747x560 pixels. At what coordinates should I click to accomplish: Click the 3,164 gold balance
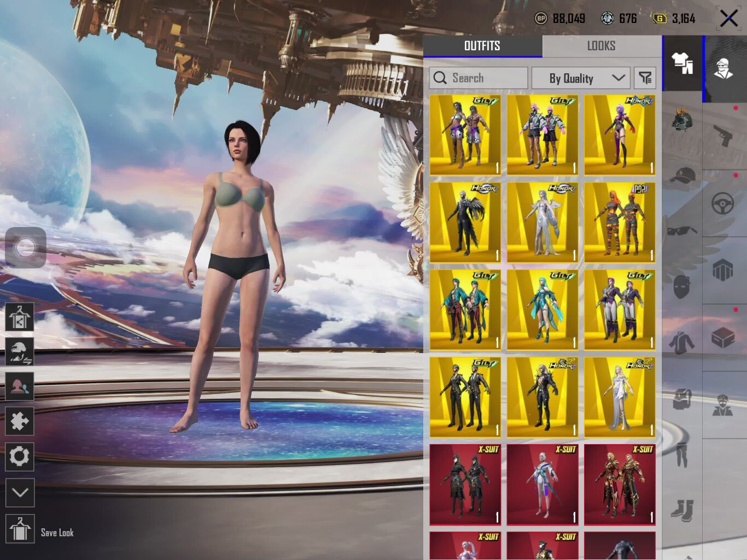tap(684, 19)
